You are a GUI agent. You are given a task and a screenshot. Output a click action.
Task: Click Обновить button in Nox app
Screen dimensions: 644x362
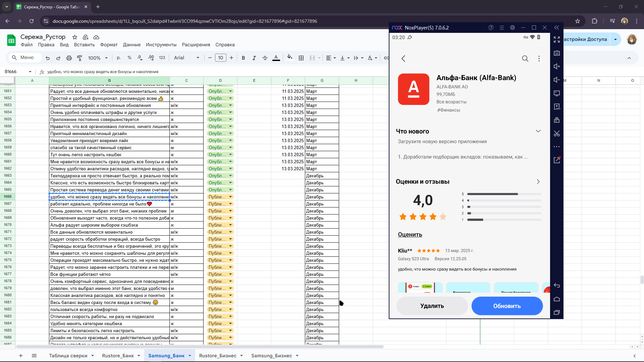507,306
